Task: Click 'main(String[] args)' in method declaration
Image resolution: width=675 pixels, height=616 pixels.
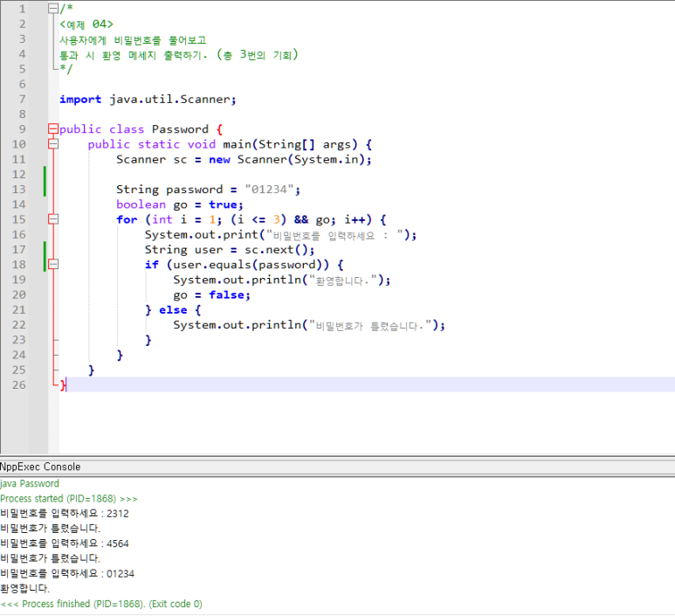Action: 290,144
